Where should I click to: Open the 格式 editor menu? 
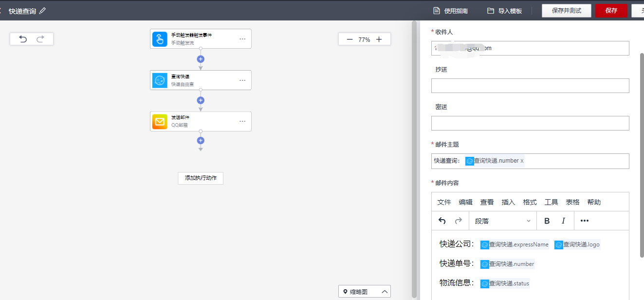click(530, 202)
